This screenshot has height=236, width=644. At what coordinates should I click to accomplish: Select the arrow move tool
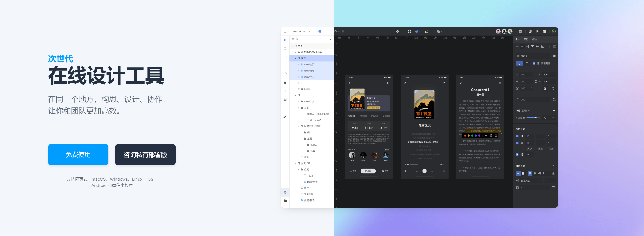point(285,40)
